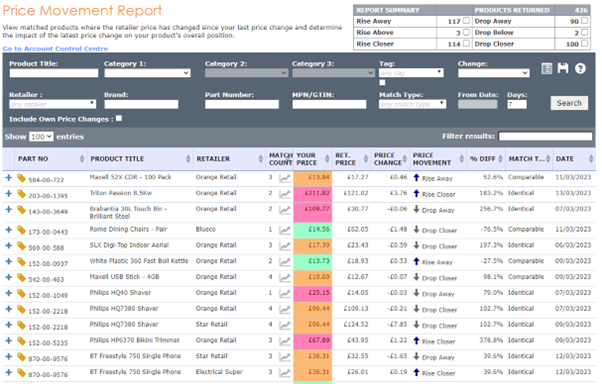Image resolution: width=602 pixels, height=384 pixels.
Task: Show price chart for White Plastic 360 Kettle
Action: (x=284, y=262)
